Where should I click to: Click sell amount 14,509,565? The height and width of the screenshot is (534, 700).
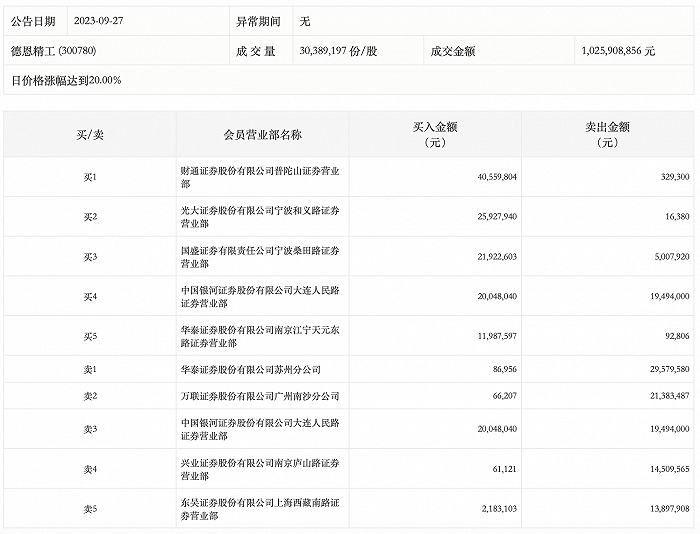tap(670, 469)
